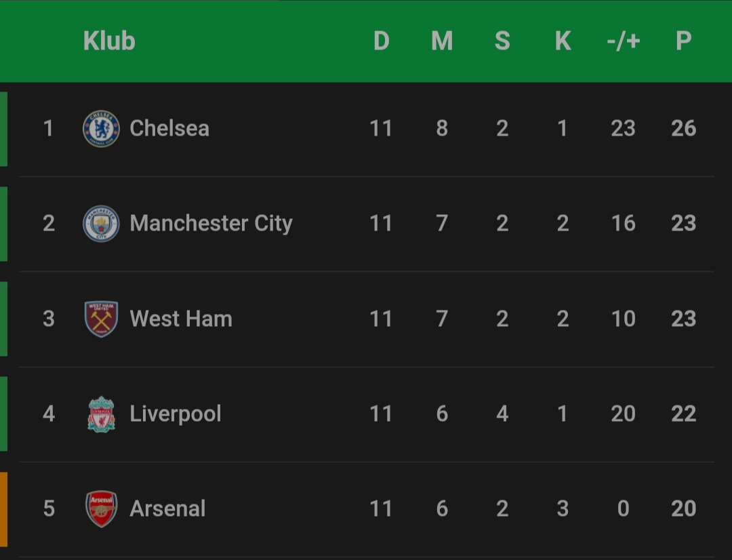Click Arsenal's rank number 5

[49, 509]
